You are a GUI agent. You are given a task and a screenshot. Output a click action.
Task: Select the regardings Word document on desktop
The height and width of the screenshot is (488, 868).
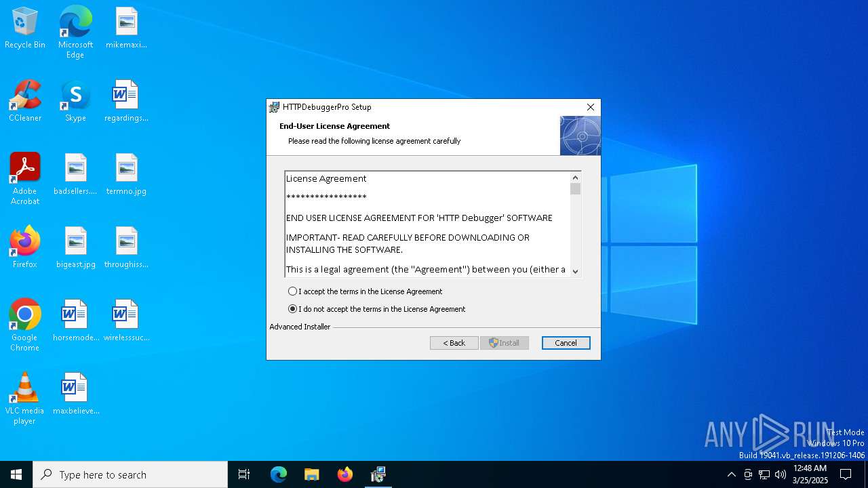126,102
